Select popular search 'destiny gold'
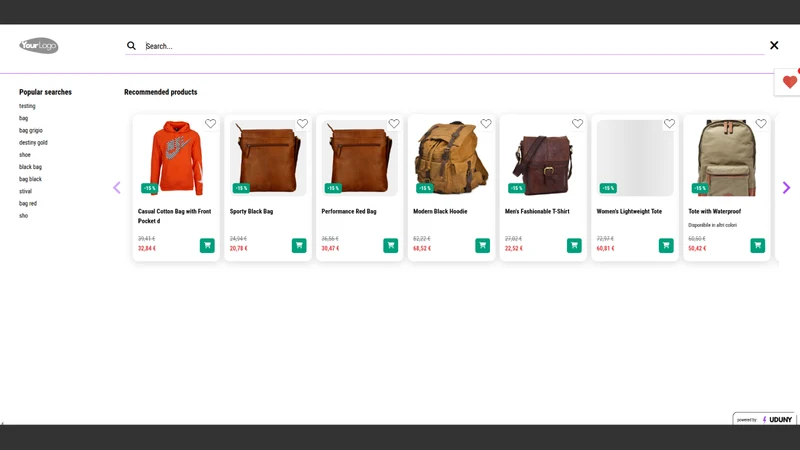 pyautogui.click(x=33, y=143)
